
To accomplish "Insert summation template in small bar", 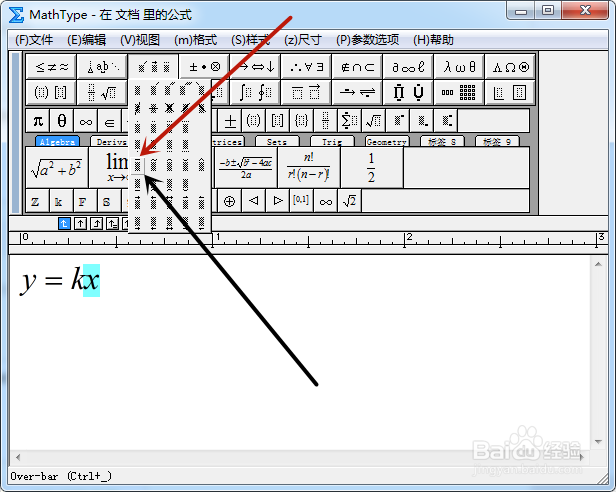I will (x=349, y=121).
